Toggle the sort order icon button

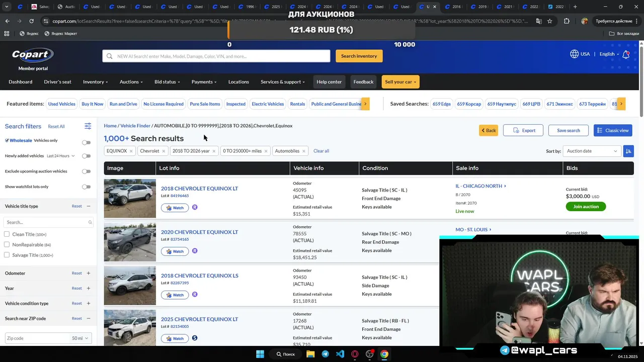point(628,151)
